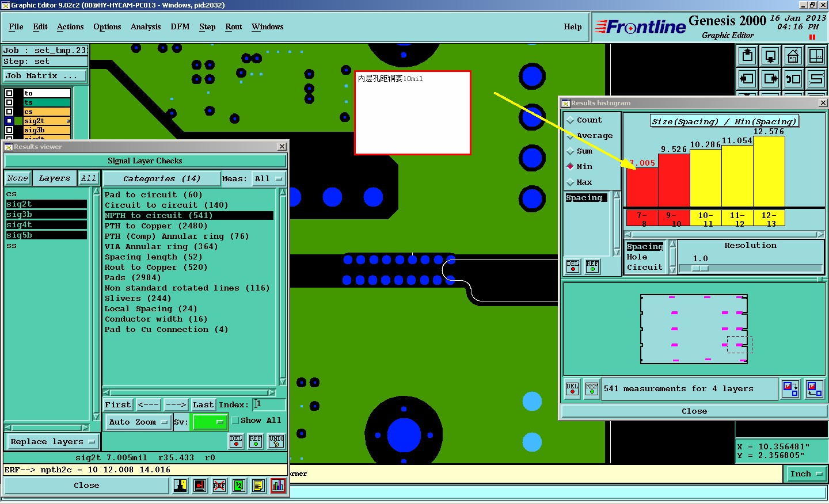Click REF icon beside 541 measurements
Screen dimensions: 829x504
tap(592, 389)
